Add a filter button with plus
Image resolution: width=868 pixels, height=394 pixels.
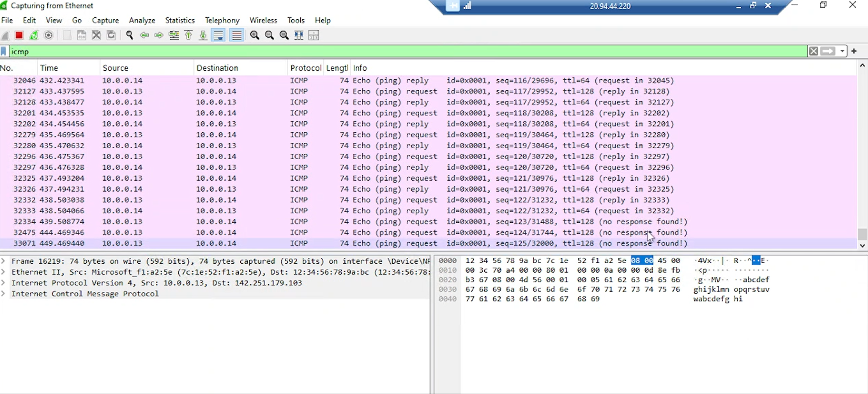coord(854,52)
